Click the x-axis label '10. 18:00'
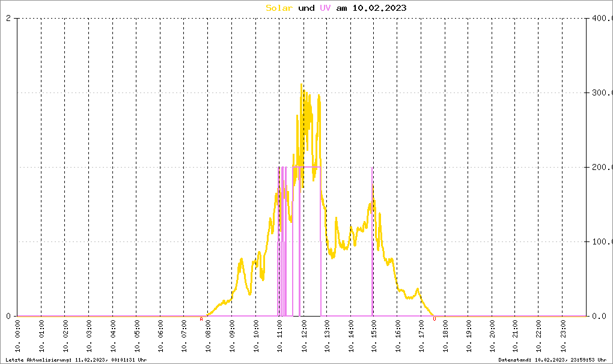The image size is (613, 364). 445,336
